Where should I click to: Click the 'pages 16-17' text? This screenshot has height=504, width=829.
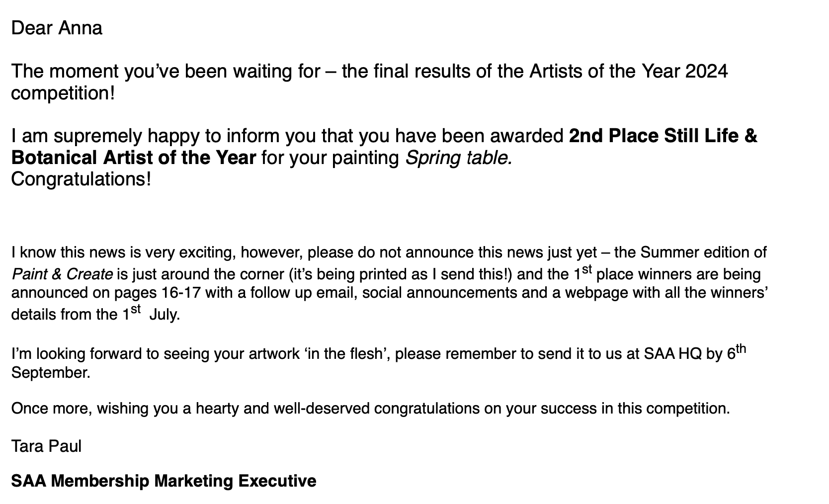[x=158, y=292]
